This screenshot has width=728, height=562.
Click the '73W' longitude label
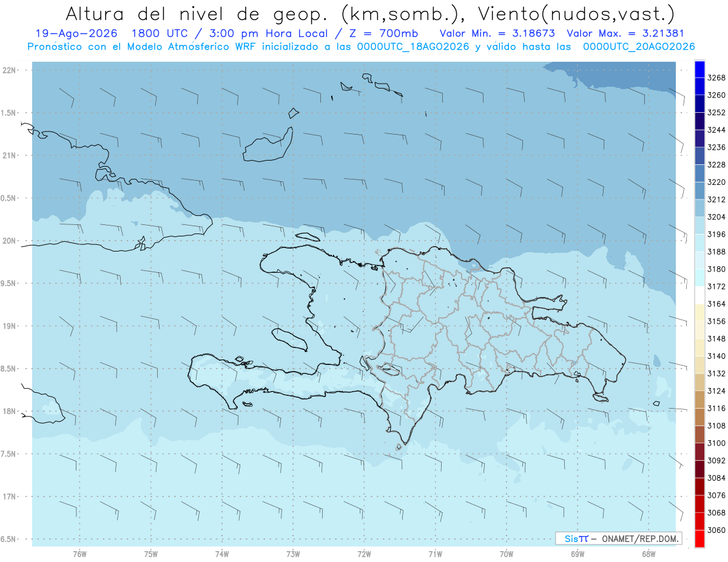pos(293,554)
